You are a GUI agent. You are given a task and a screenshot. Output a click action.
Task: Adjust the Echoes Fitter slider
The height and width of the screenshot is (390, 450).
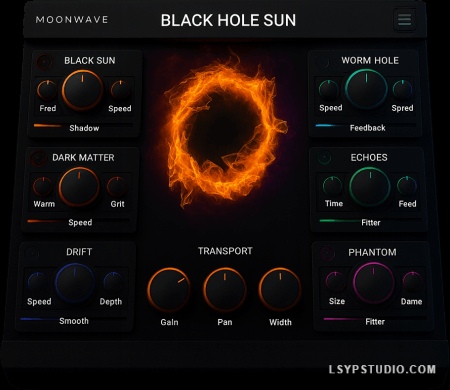pos(370,220)
